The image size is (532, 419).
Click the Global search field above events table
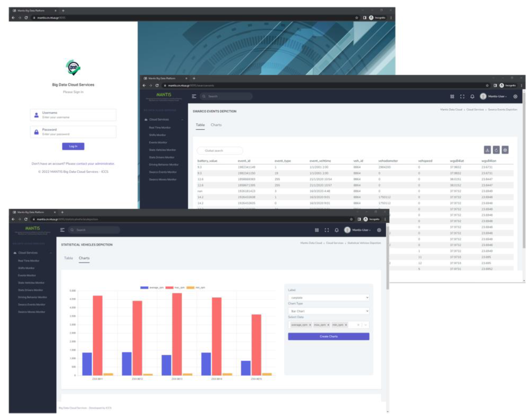click(x=220, y=151)
